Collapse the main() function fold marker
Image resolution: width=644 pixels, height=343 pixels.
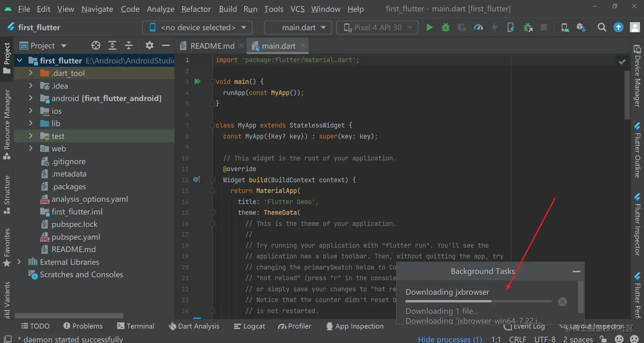[213, 81]
